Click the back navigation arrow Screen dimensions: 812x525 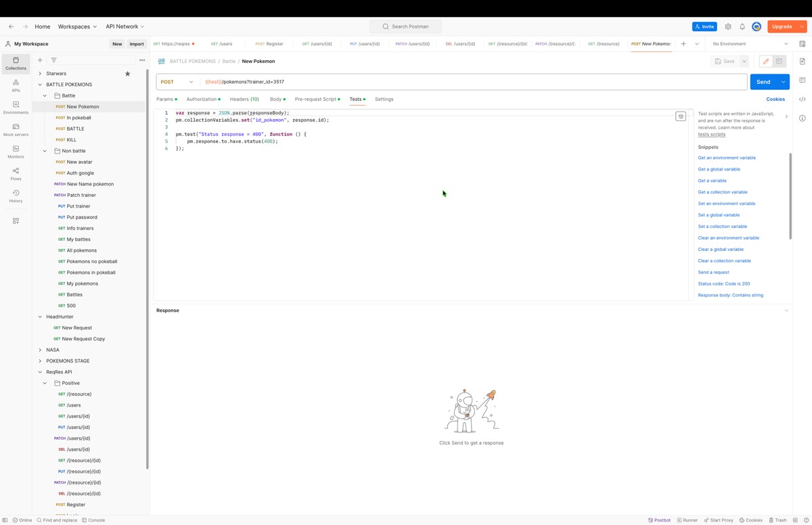(x=11, y=26)
